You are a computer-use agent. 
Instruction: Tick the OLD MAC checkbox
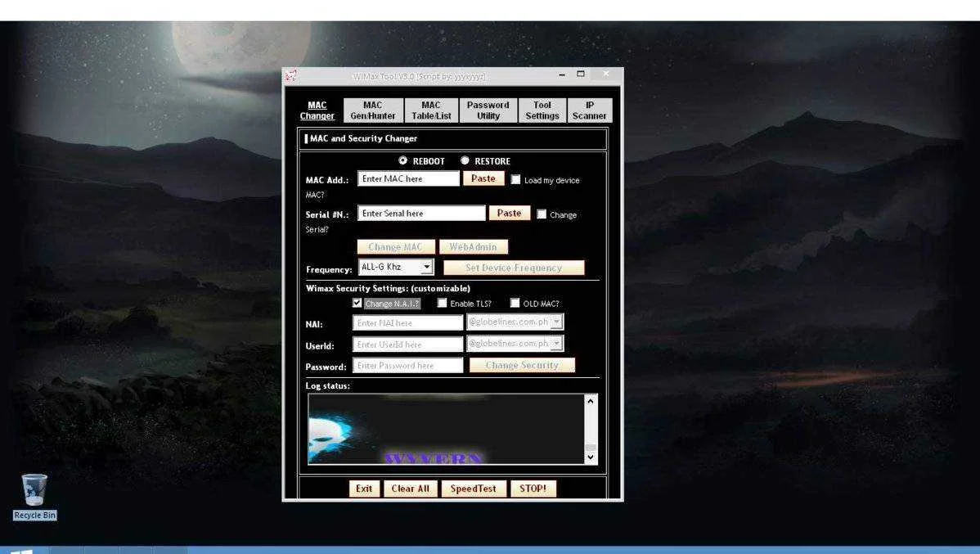coord(515,303)
